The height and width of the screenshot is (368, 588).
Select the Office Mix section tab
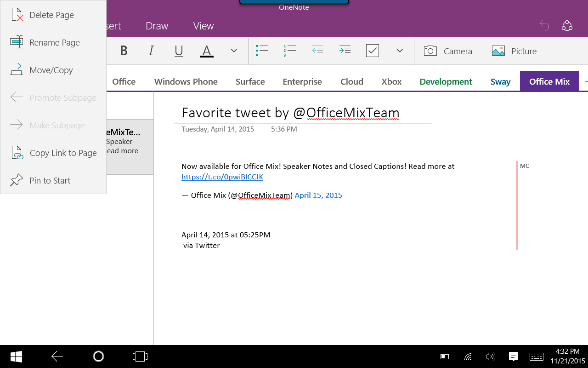(x=549, y=81)
